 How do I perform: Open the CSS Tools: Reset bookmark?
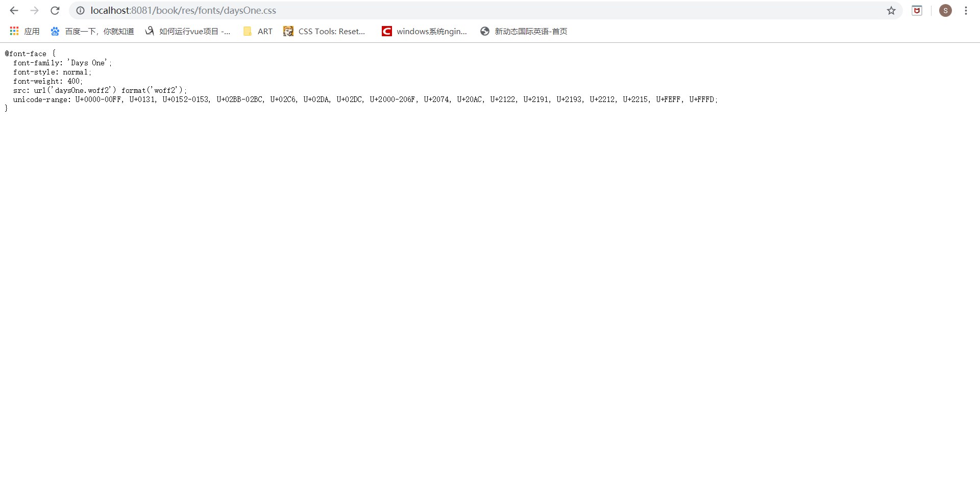[x=325, y=31]
